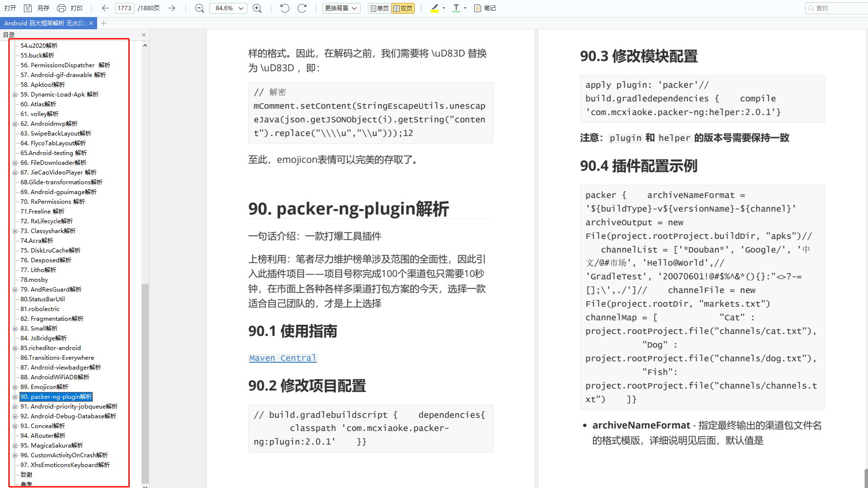The width and height of the screenshot is (868, 488).
Task: Expand 90. packer-ng-plugin解析 node
Action: pos(15,397)
